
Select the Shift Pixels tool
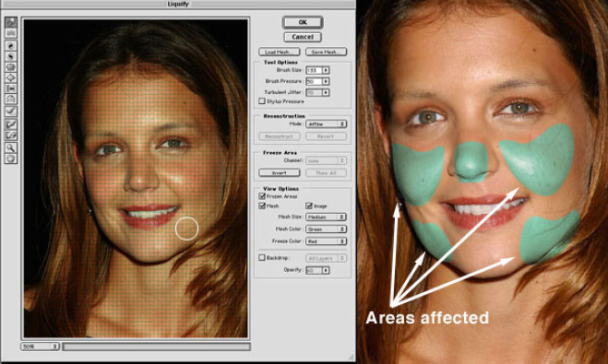click(11, 88)
